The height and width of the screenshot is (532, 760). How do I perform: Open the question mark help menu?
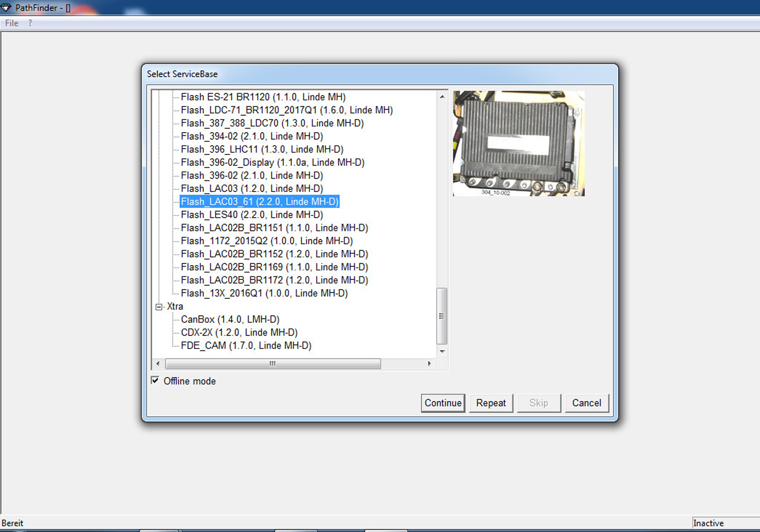pos(30,23)
